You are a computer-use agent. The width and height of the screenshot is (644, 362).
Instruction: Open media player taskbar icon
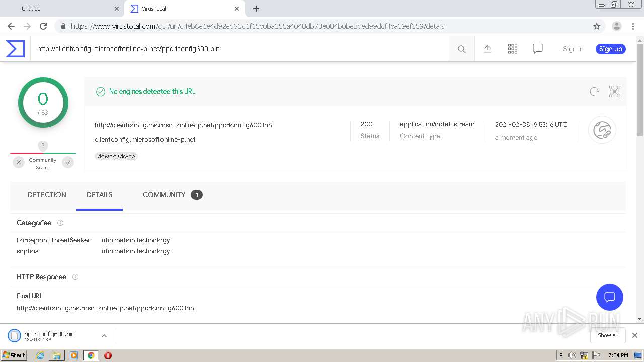(74, 355)
